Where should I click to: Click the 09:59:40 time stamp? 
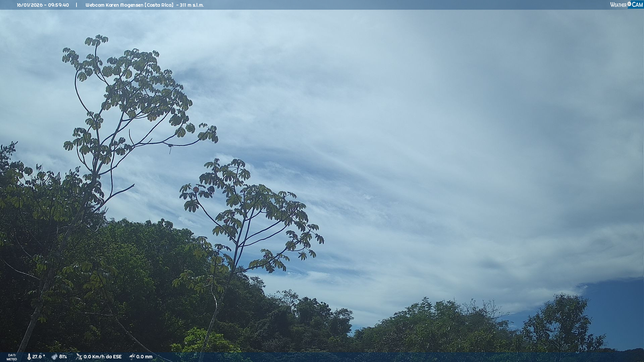59,5
